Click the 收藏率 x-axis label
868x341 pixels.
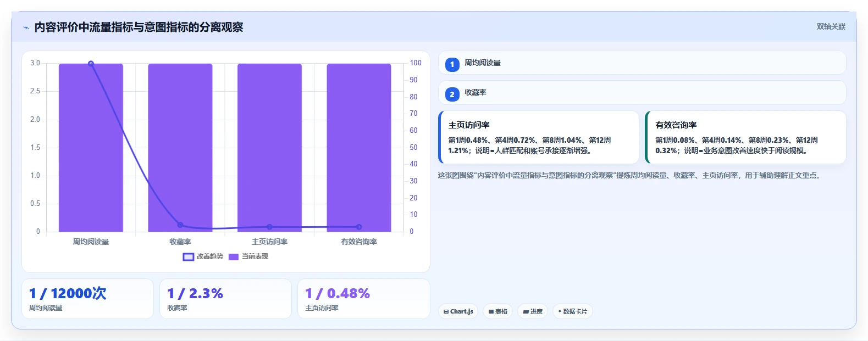pos(180,242)
